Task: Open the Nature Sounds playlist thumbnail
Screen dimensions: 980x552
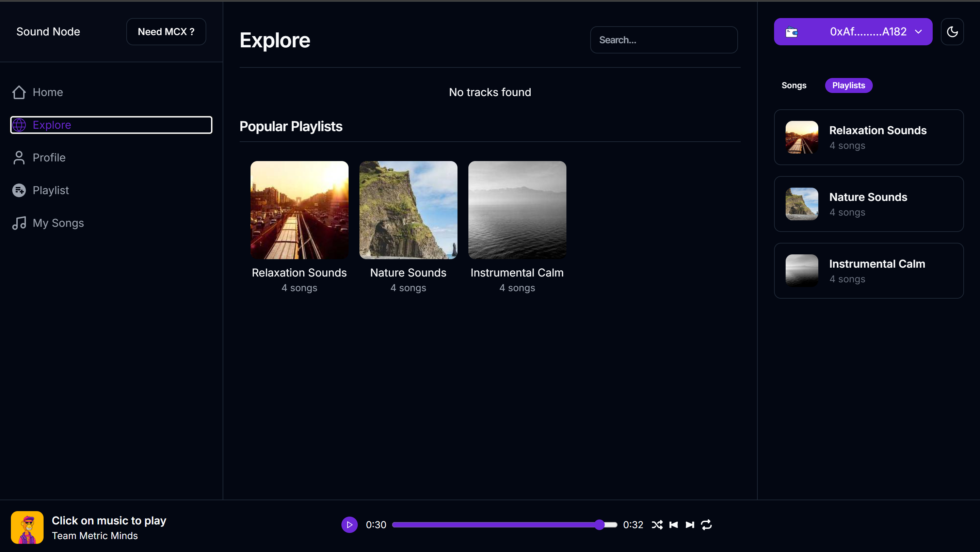Action: (408, 210)
